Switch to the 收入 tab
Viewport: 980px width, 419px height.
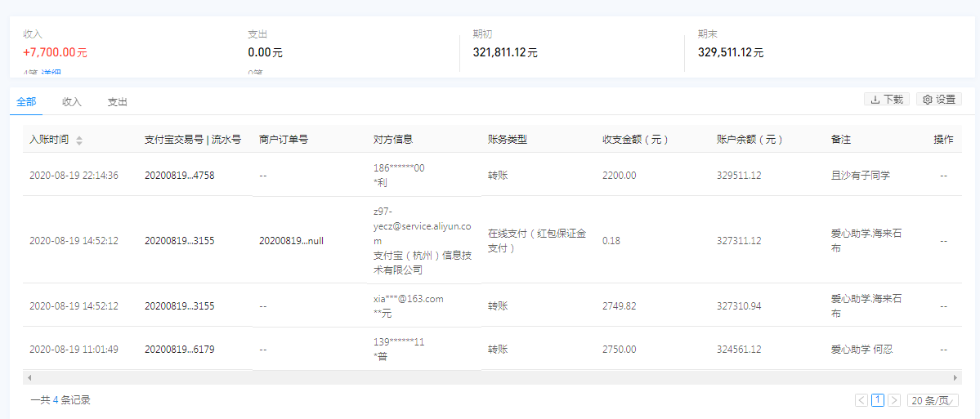click(x=72, y=102)
